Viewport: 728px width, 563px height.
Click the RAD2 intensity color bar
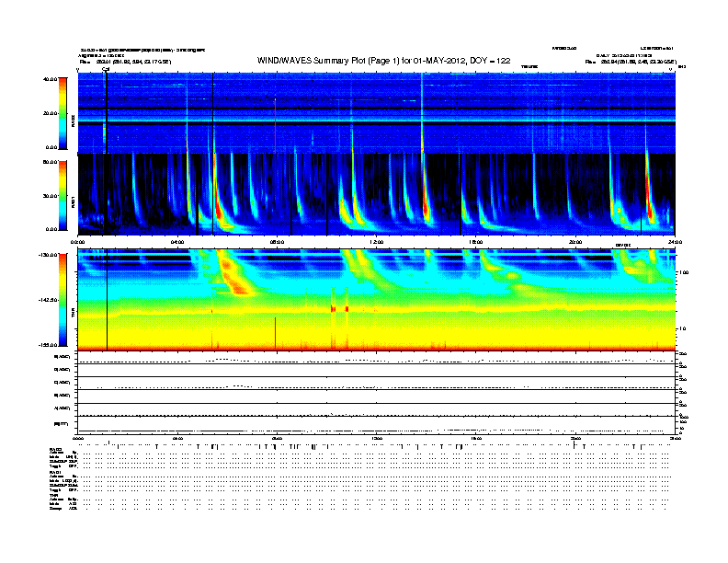point(63,113)
